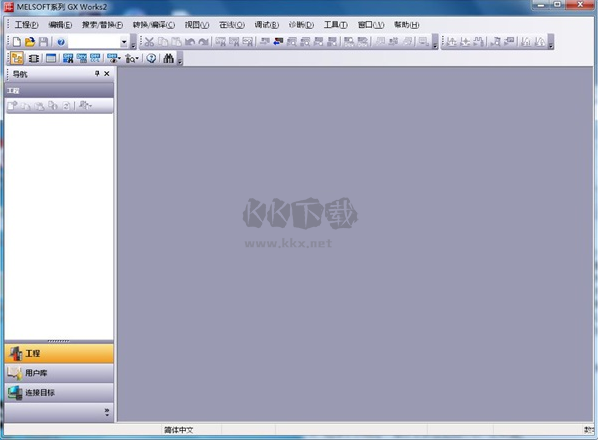Viewport: 598px width, 441px height.
Task: Click the binoculars search icon
Action: 168,58
